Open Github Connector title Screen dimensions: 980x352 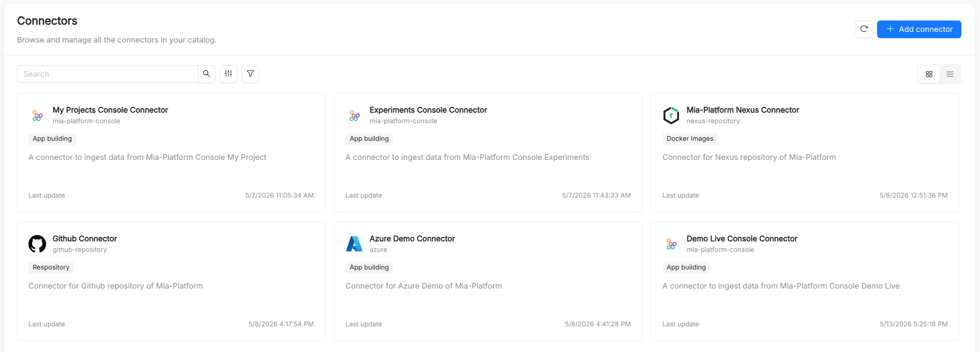[84, 239]
